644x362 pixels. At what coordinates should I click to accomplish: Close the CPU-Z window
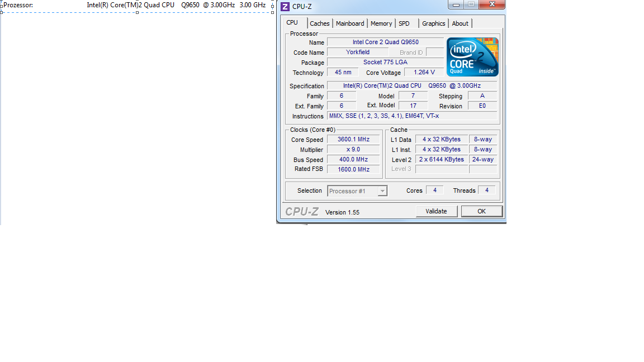tap(492, 4)
